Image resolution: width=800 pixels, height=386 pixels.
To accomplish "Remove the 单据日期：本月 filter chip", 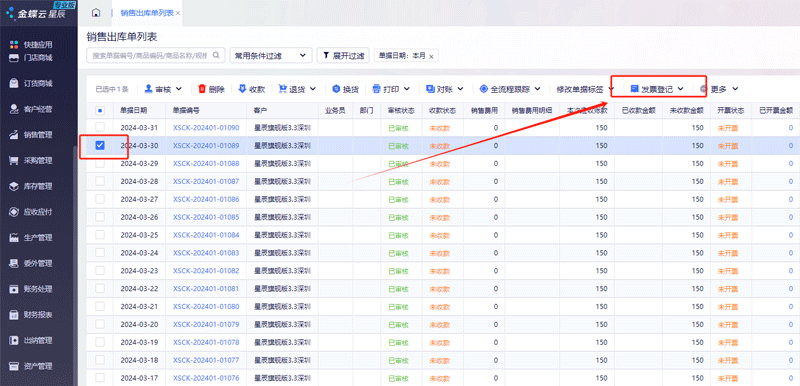I will coord(431,57).
